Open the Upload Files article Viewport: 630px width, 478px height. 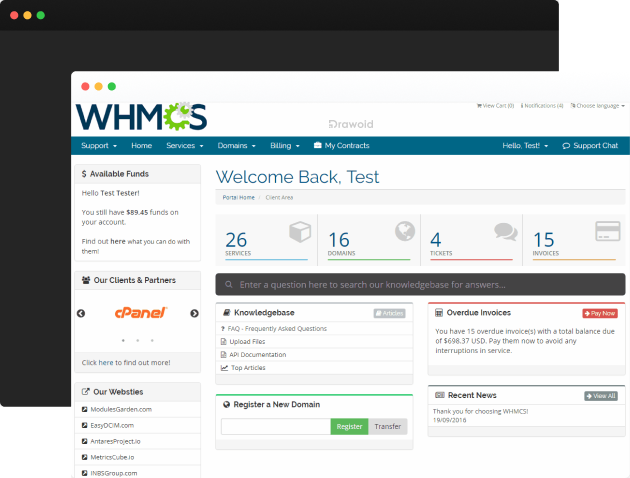click(x=247, y=342)
